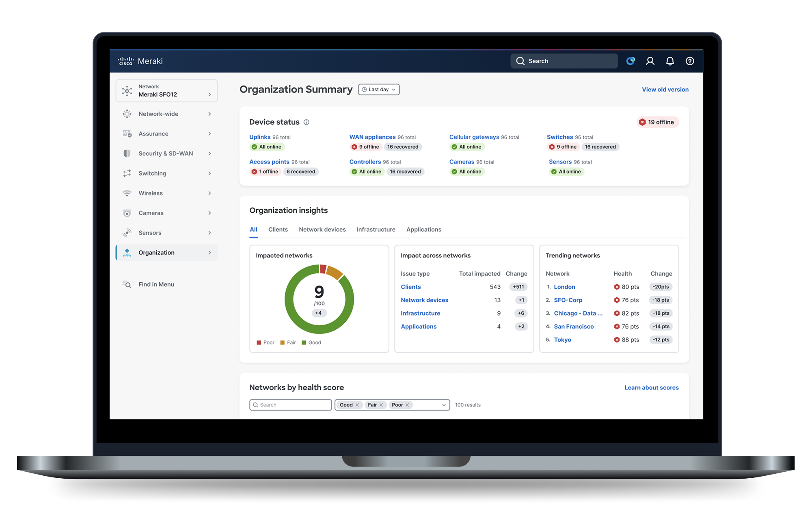Click the View old version link
This screenshot has height=520, width=812.
pos(665,90)
